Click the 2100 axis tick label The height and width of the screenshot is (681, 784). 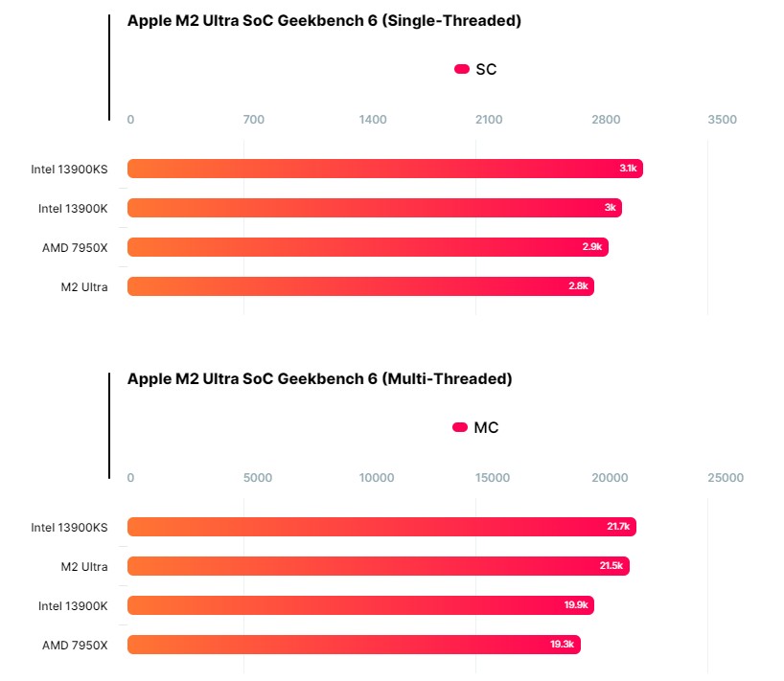click(x=489, y=120)
